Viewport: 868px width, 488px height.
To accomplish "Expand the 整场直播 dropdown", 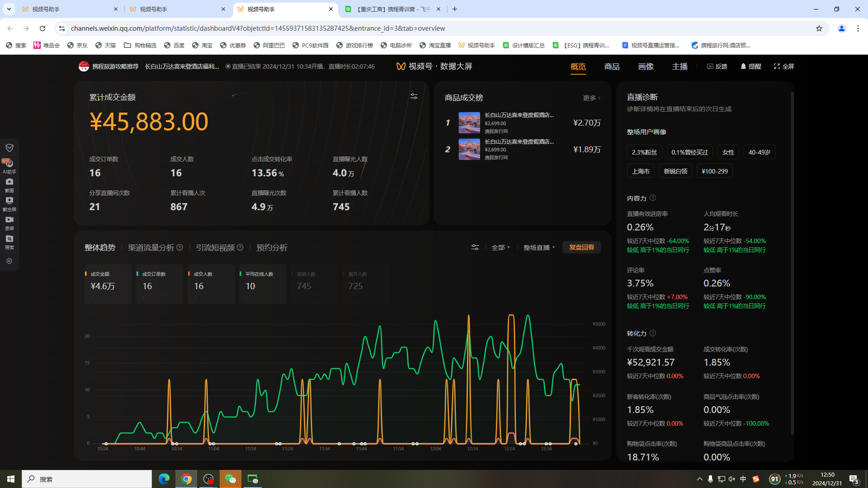I will pyautogui.click(x=539, y=248).
